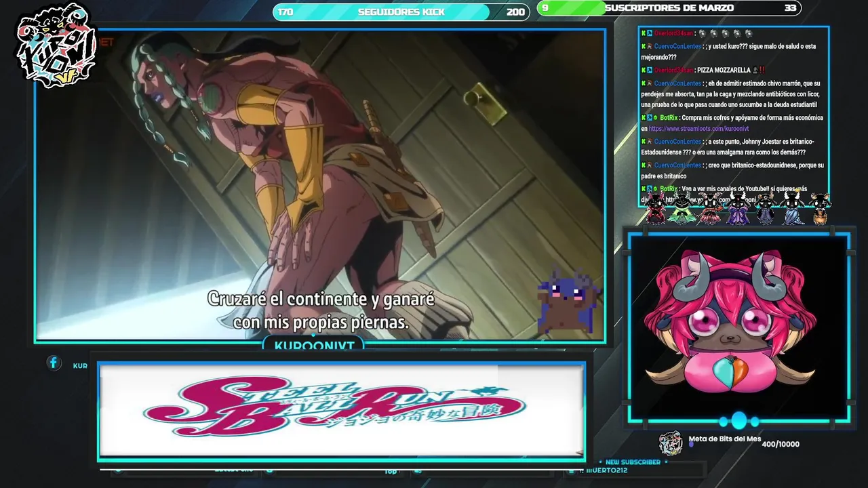
Task: Click the green-dressed pixel goat avatar
Action: click(682, 209)
